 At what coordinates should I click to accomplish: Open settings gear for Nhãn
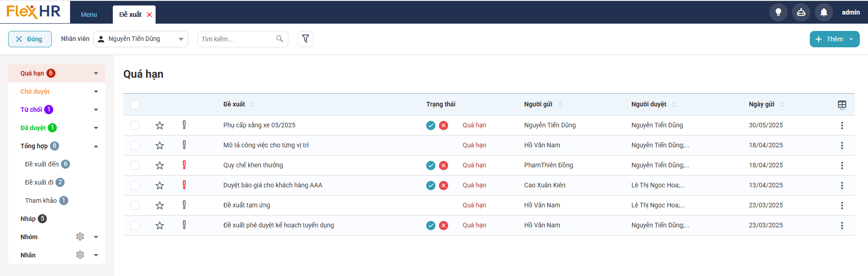coord(80,255)
